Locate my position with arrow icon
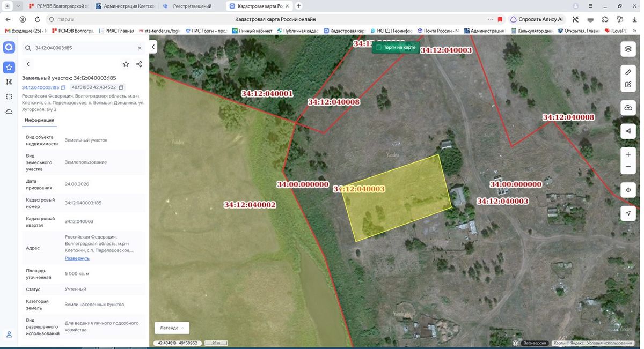 pyautogui.click(x=628, y=213)
